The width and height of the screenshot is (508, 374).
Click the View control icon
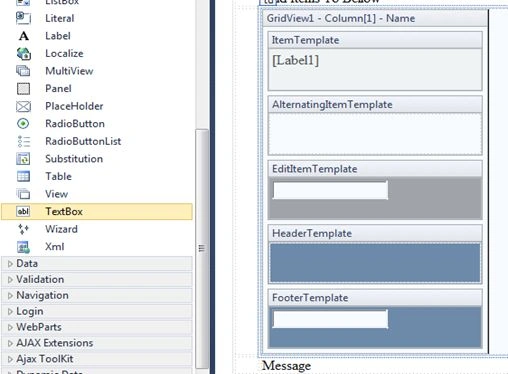(x=23, y=194)
